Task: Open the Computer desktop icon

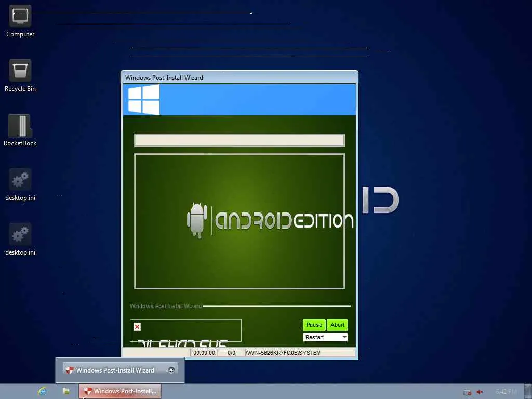Action: point(20,21)
